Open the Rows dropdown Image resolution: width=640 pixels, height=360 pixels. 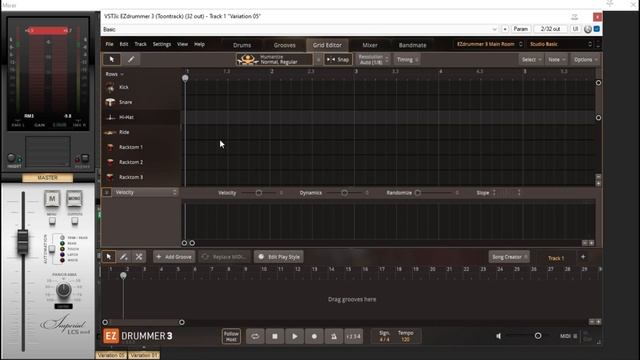click(115, 74)
